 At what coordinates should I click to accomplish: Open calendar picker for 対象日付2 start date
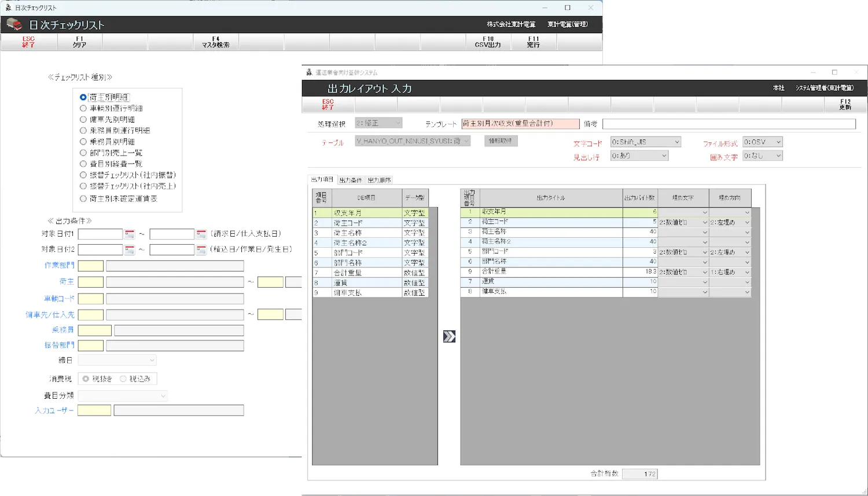point(130,250)
